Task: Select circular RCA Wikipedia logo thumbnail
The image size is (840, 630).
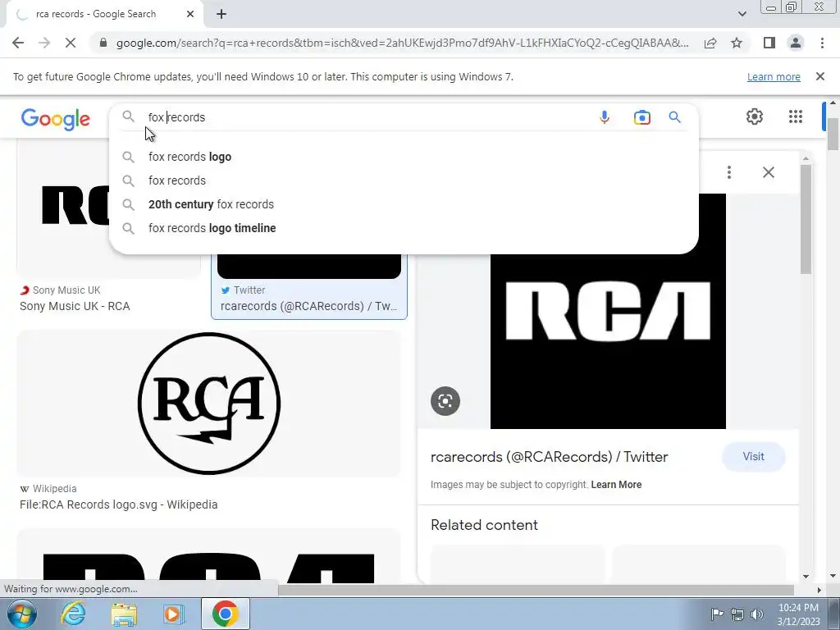Action: pyautogui.click(x=209, y=403)
